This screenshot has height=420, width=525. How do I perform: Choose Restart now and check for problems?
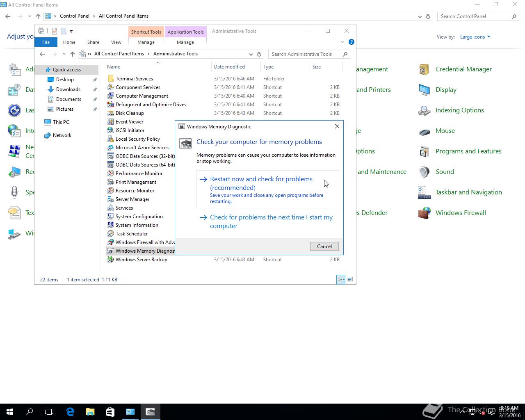(x=268, y=189)
